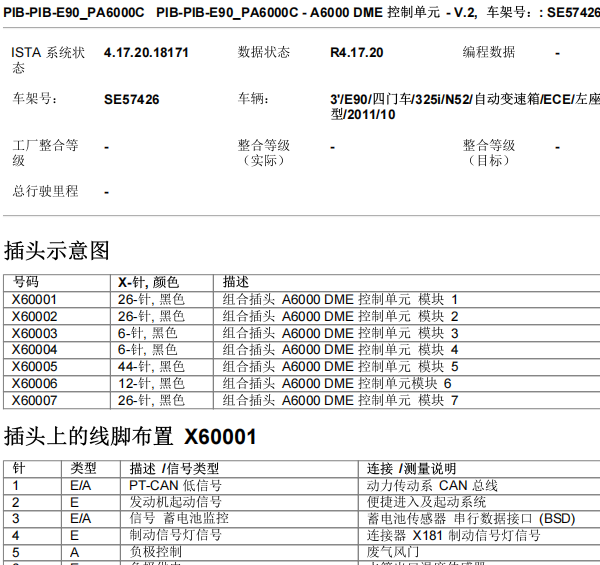Image resolution: width=600 pixels, height=565 pixels.
Task: Click 废气风门 cell
Action: [x=393, y=552]
